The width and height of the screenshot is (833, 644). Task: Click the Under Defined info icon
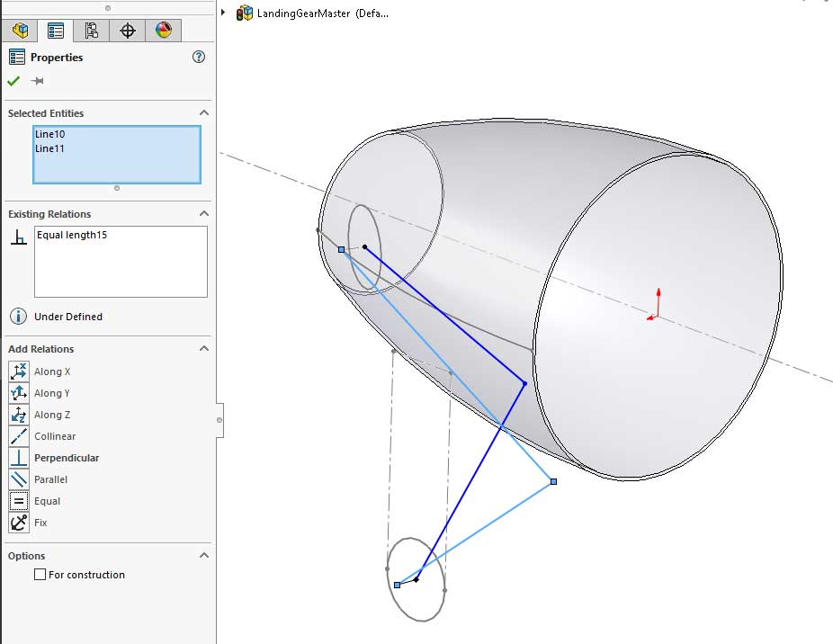pyautogui.click(x=18, y=317)
